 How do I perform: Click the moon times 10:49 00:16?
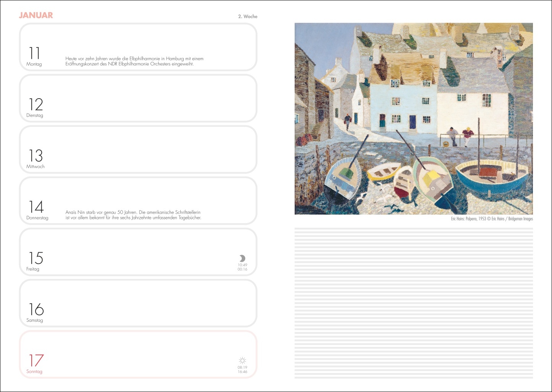tap(242, 267)
